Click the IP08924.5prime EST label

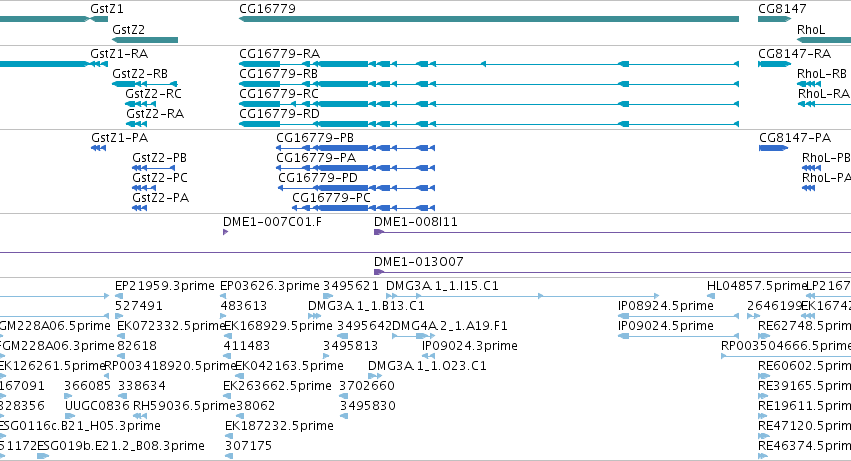[666, 306]
